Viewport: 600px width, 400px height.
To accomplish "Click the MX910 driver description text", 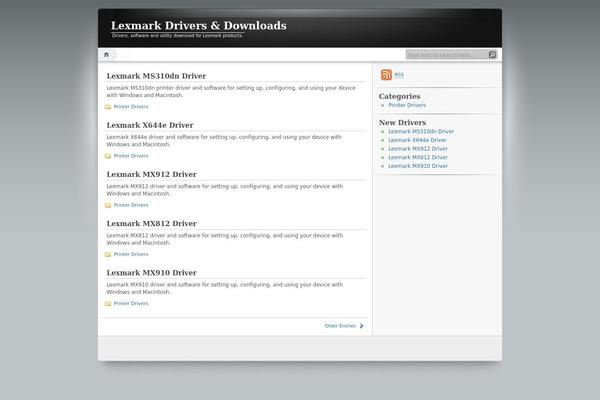I will point(225,288).
